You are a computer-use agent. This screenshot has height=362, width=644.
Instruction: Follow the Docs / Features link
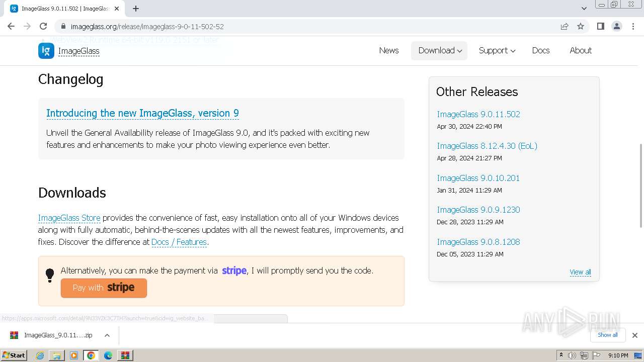pos(179,242)
